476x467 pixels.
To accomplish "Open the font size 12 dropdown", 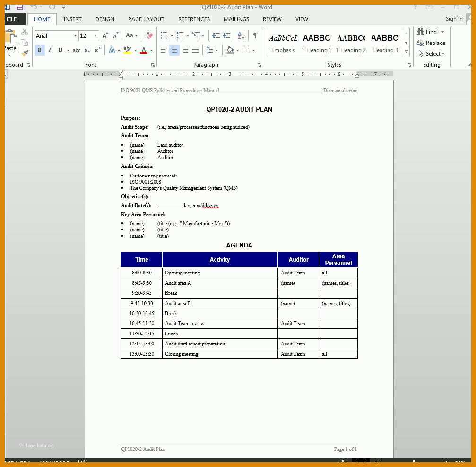I will (x=95, y=36).
